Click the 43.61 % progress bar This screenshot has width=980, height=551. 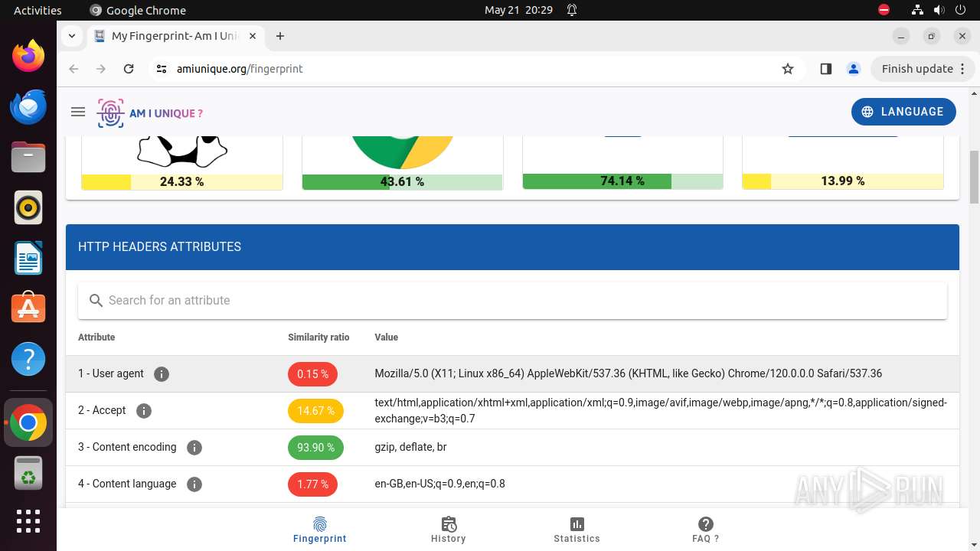pyautogui.click(x=402, y=181)
